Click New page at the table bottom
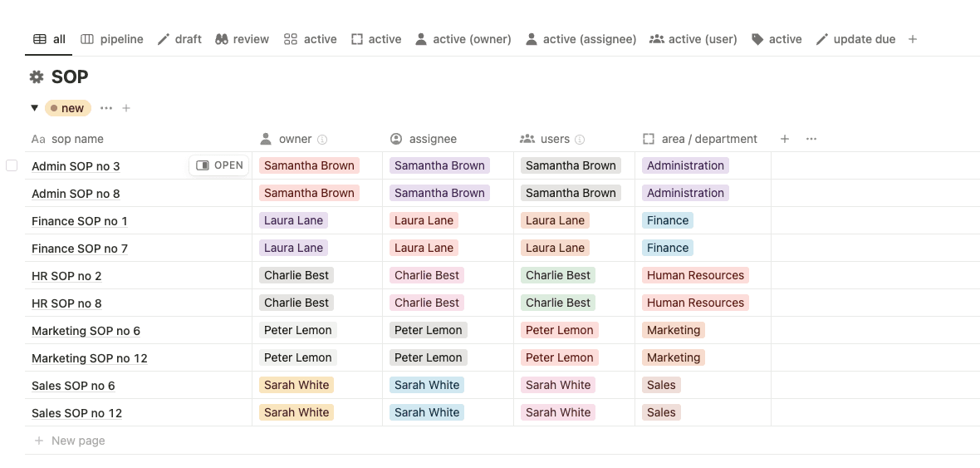 pos(70,441)
